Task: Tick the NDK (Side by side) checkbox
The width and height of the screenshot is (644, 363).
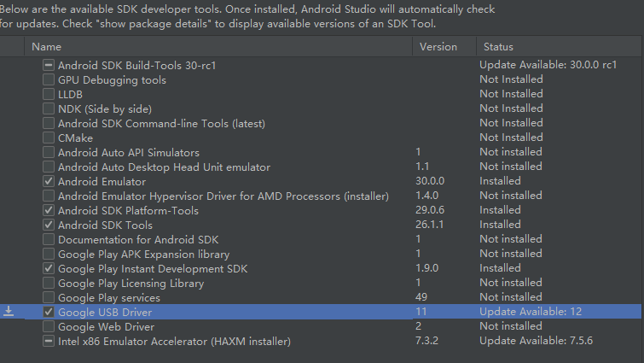Action: [x=49, y=108]
